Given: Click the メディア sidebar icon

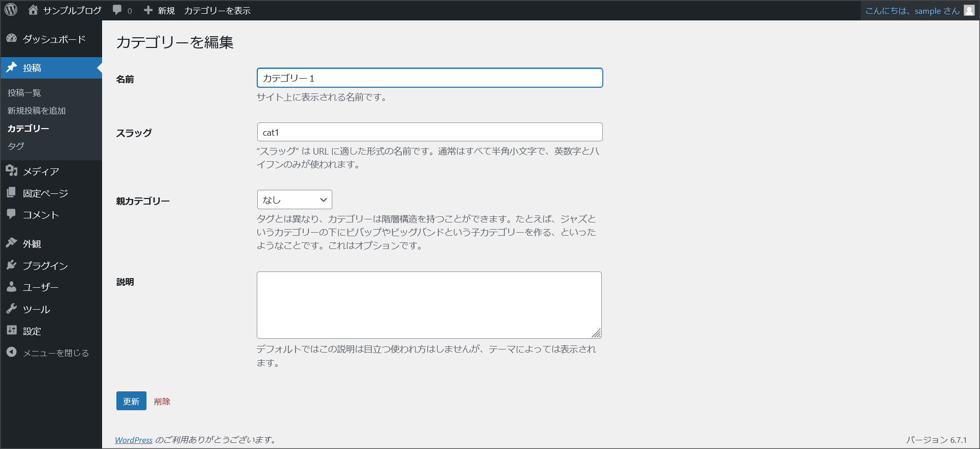Looking at the screenshot, I should (11, 171).
